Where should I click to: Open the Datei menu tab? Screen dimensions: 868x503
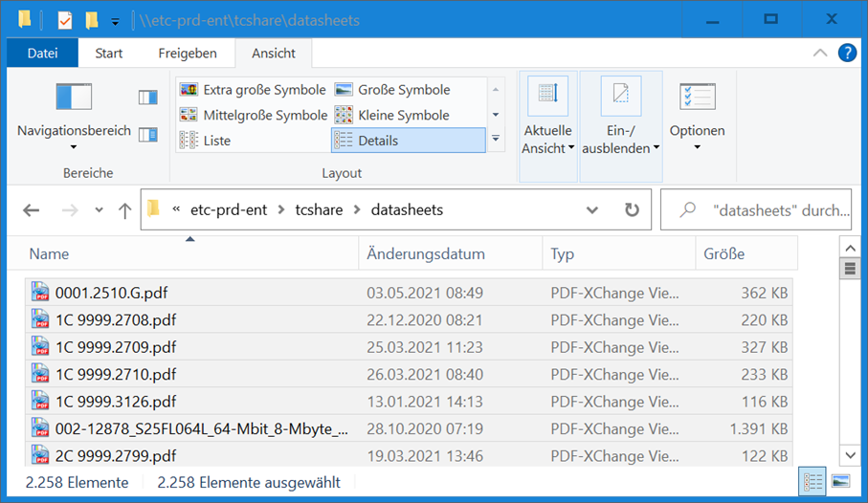pos(42,54)
